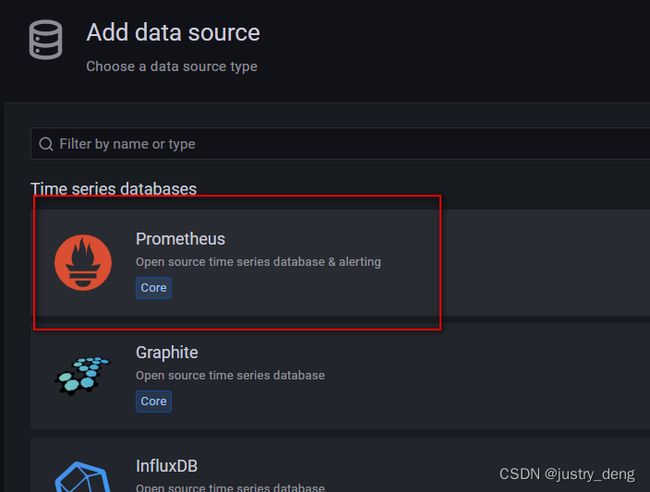Click the CSDN @justry_deng watermark text
The width and height of the screenshot is (650, 492).
[x=567, y=474]
